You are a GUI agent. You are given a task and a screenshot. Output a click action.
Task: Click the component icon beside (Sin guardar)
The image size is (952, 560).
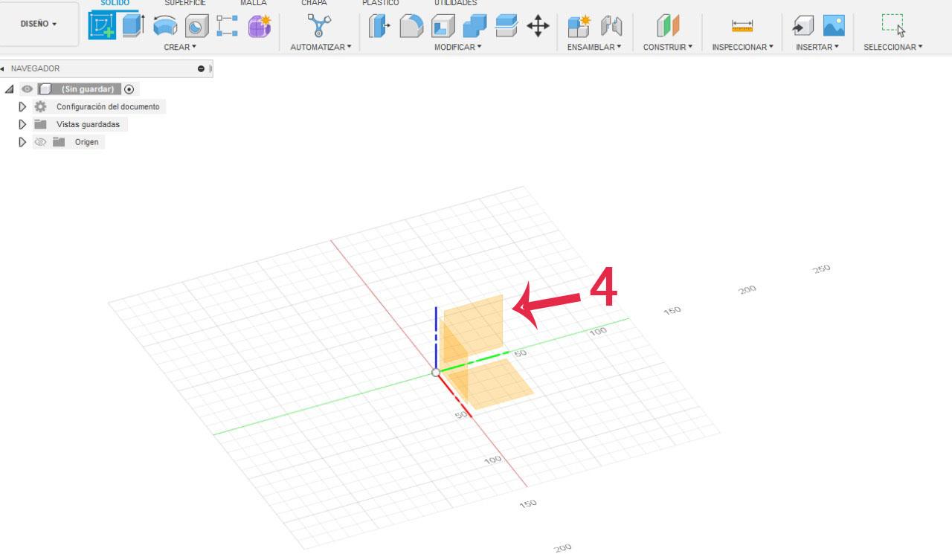tap(45, 89)
